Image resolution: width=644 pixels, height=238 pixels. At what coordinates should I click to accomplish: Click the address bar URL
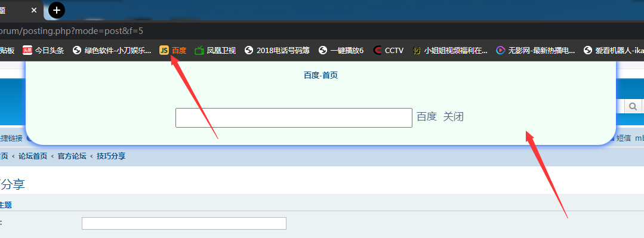72,31
